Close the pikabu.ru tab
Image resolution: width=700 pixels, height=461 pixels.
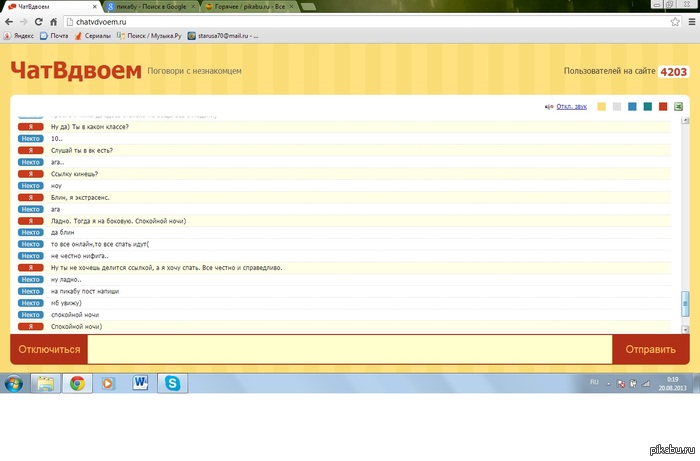(x=292, y=7)
